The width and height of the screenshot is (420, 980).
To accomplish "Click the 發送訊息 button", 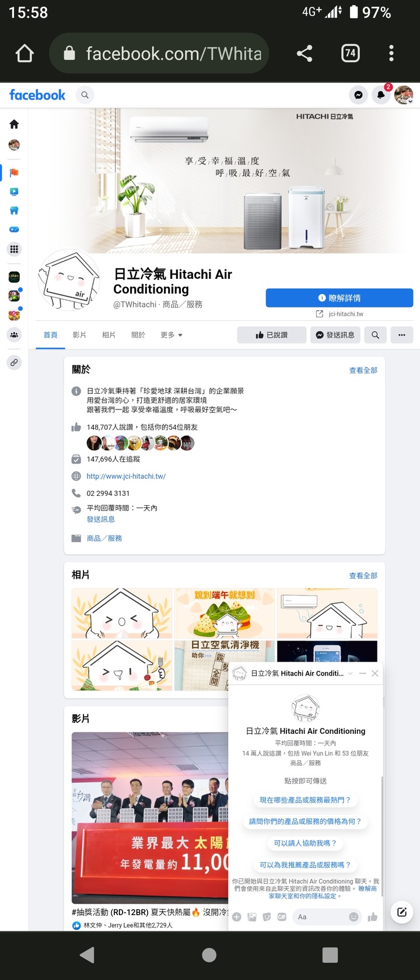I will pyautogui.click(x=335, y=335).
